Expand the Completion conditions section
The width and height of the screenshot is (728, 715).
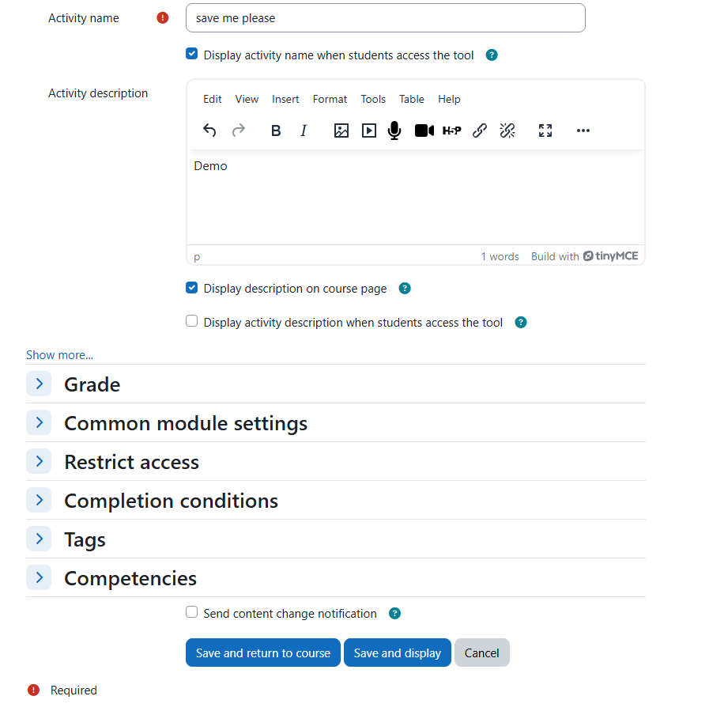(39, 500)
